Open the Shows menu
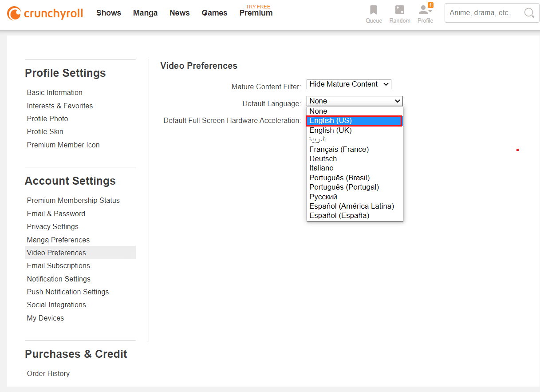540x392 pixels. tap(109, 13)
